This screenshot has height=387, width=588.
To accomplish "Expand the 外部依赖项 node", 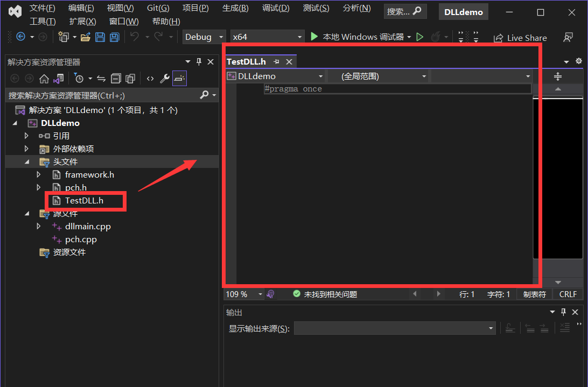I will click(26, 149).
